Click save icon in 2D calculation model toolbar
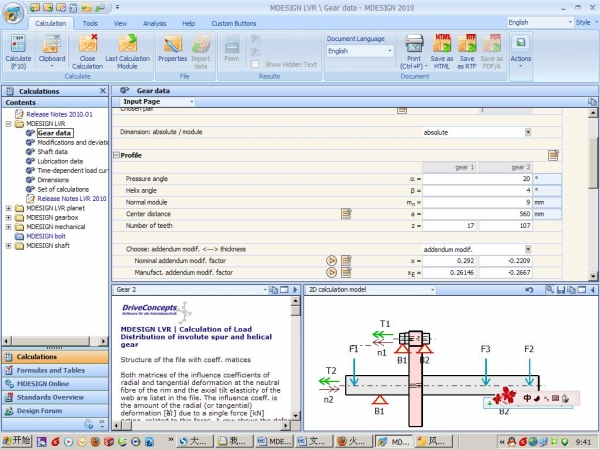 (561, 290)
